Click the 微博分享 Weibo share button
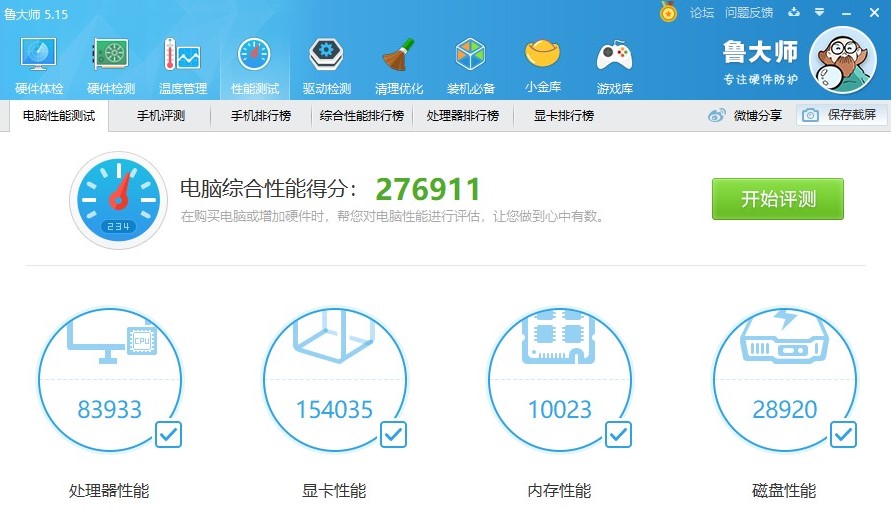This screenshot has width=891, height=518. coord(745,115)
